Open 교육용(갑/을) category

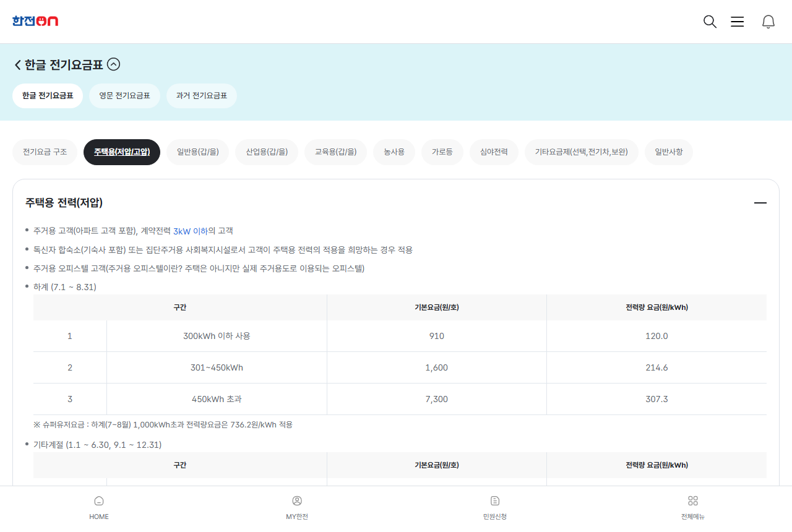coord(336,152)
